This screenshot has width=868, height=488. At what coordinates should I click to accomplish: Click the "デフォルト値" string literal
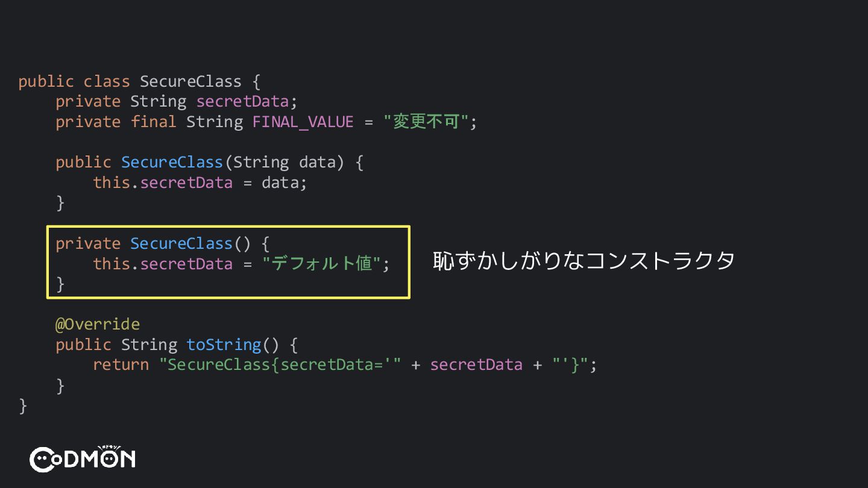(322, 263)
